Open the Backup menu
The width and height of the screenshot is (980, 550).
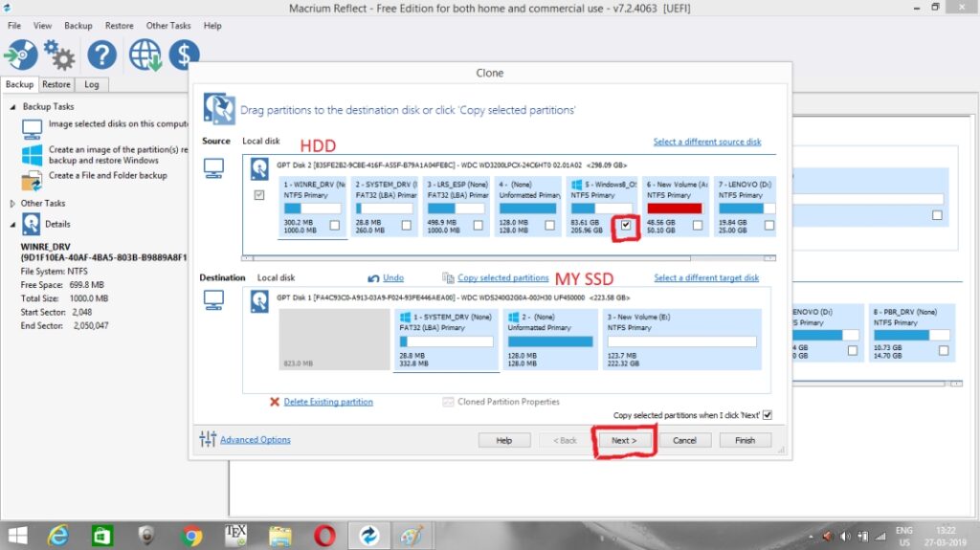[x=78, y=26]
